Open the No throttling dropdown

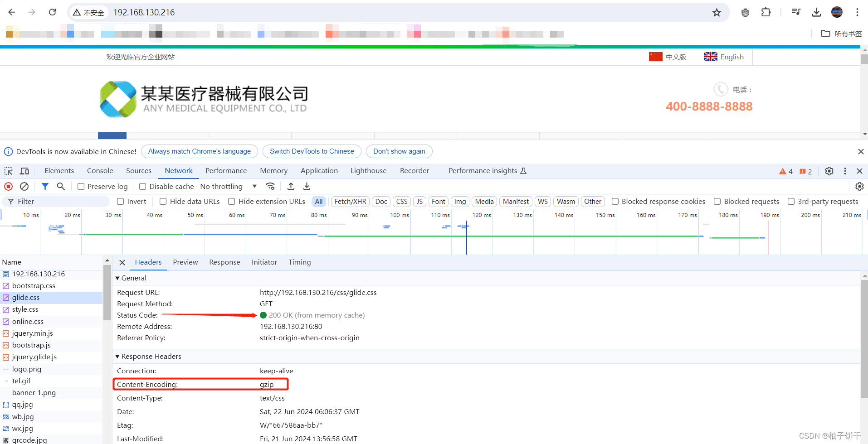[x=229, y=186]
